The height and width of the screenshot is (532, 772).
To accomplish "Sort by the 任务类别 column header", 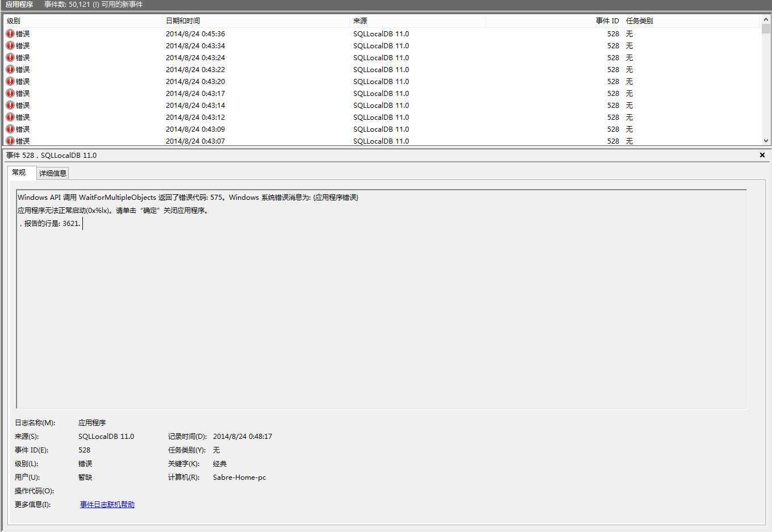I will click(x=691, y=21).
